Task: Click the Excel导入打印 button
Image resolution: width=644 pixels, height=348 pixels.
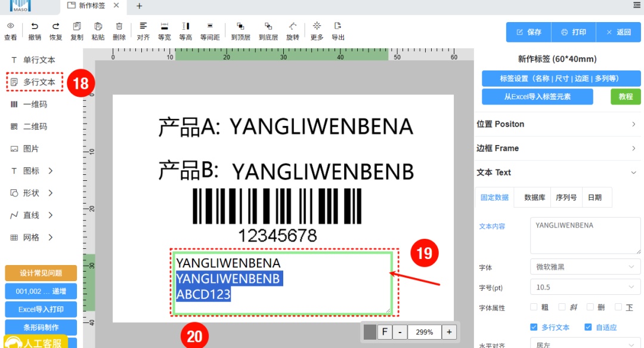Action: pyautogui.click(x=41, y=309)
